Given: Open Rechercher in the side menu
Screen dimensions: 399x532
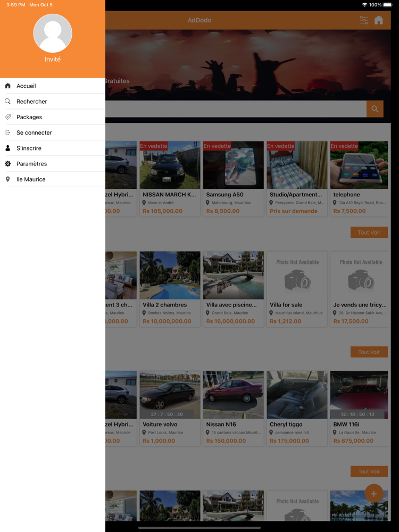Looking at the screenshot, I should tap(53, 102).
